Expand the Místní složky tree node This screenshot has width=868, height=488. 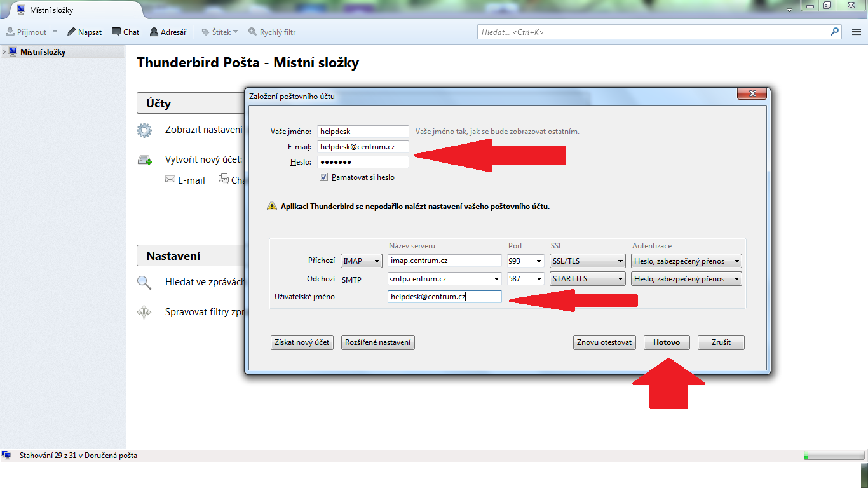tap(4, 52)
